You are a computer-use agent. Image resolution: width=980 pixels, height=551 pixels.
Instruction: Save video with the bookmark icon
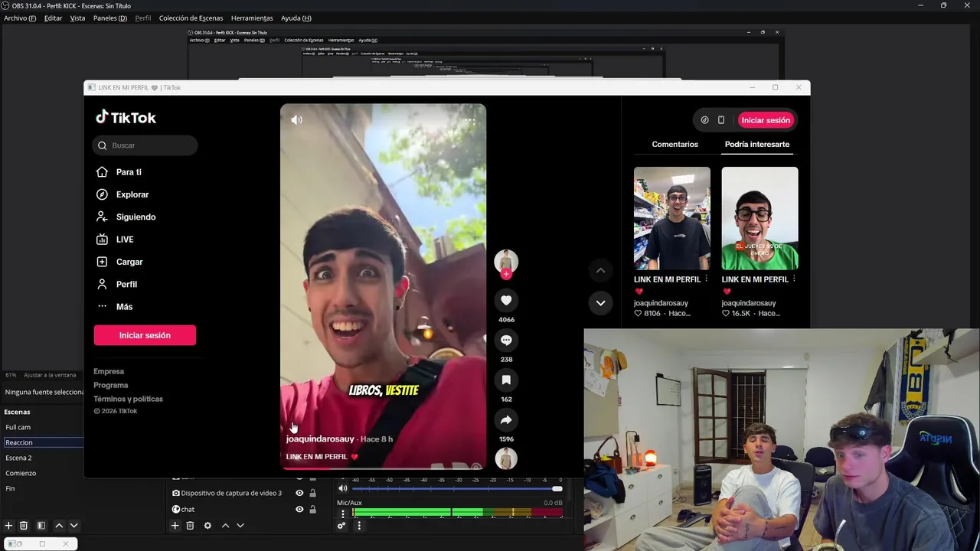(506, 380)
